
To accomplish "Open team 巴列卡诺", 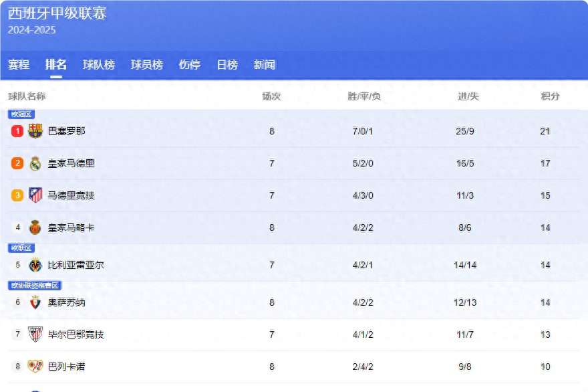I will [x=67, y=367].
